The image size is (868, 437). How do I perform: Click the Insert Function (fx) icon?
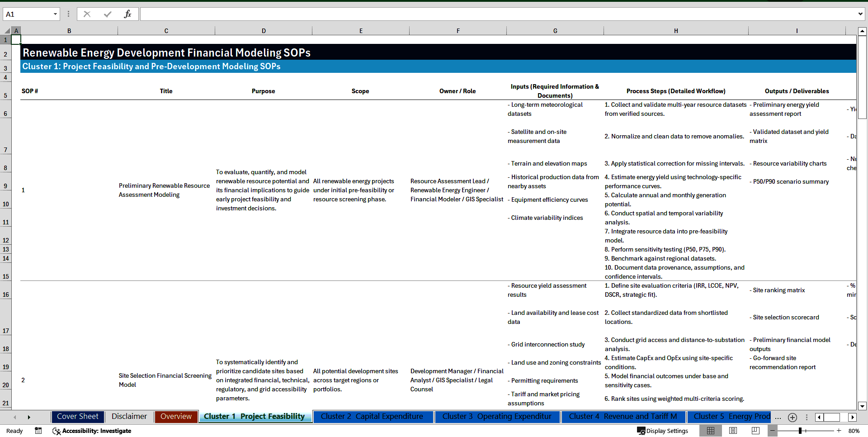[x=128, y=14]
